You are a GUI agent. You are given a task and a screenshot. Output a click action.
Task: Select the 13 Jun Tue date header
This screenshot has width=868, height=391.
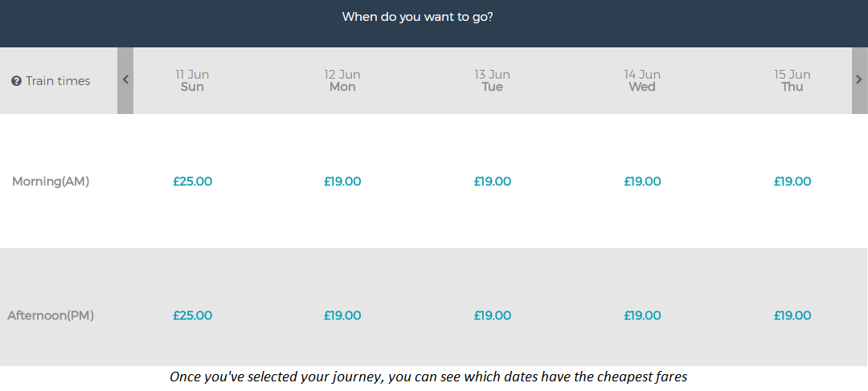tap(492, 81)
